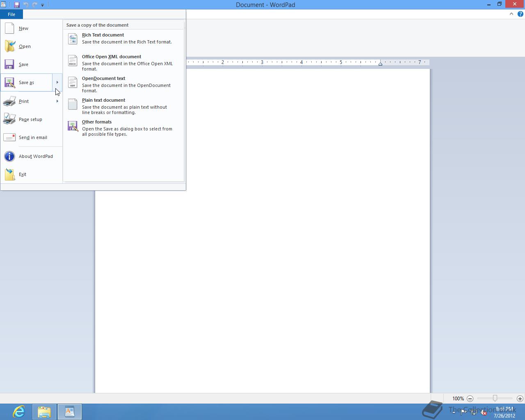Viewport: 525px width, 420px height.
Task: Click the File tab
Action: 11,14
